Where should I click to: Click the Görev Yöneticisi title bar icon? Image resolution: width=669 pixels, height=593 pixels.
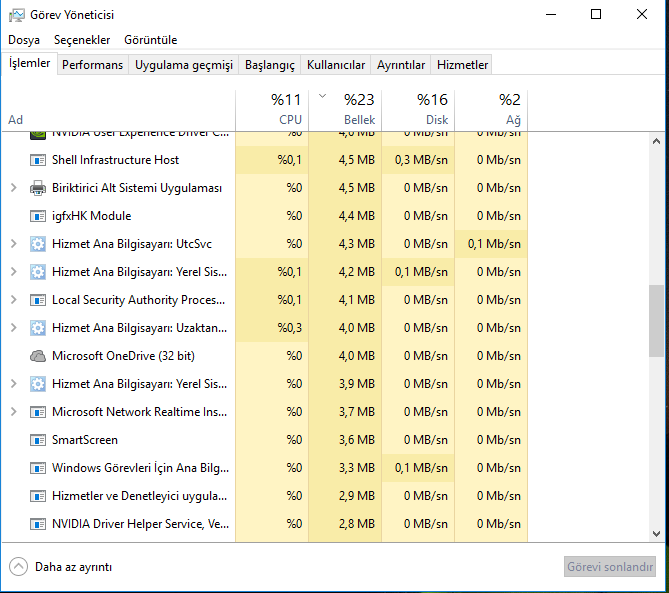coord(17,15)
